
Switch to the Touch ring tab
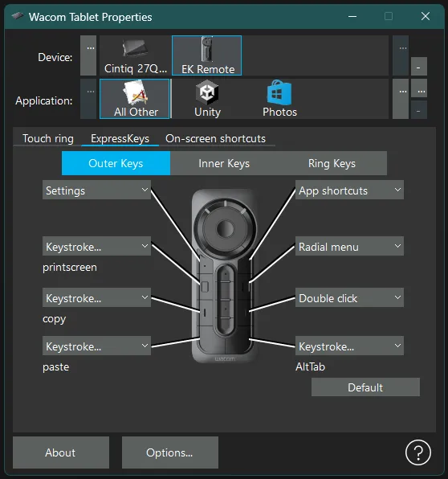point(48,139)
